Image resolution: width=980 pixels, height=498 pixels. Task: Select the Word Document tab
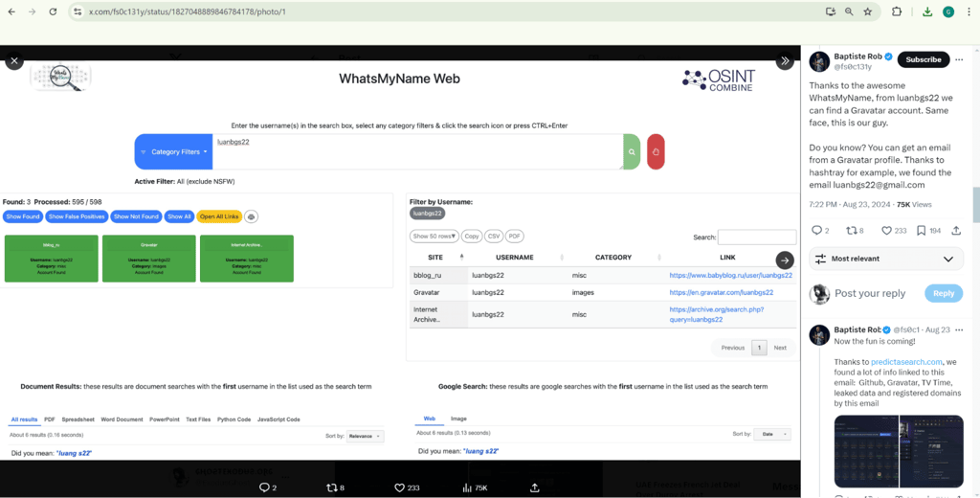(122, 419)
